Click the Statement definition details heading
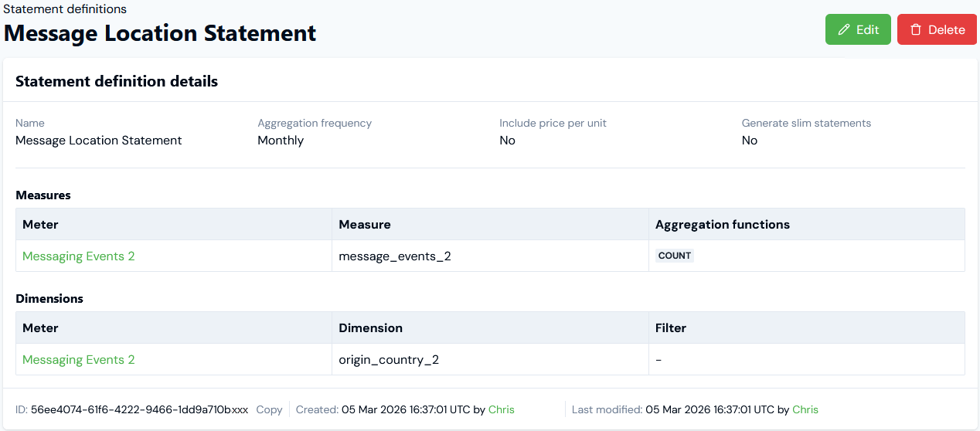This screenshot has height=431, width=980. coord(117,81)
